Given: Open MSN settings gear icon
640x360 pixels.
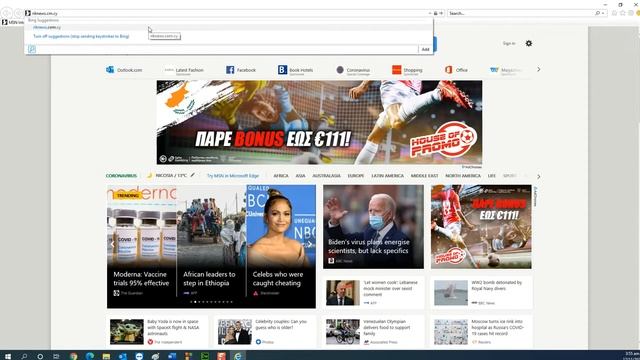Looking at the screenshot, I should tap(529, 43).
